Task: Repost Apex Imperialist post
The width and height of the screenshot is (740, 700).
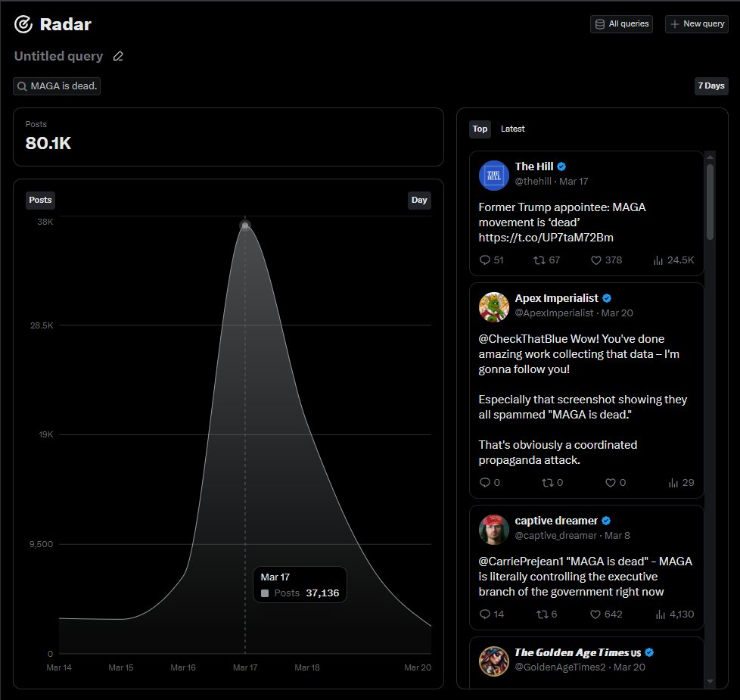Action: [x=552, y=482]
